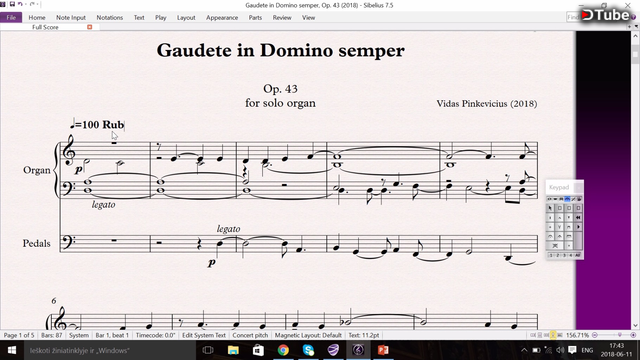The height and width of the screenshot is (360, 640).
Task: Click the Organ instrument name
Action: tap(37, 170)
